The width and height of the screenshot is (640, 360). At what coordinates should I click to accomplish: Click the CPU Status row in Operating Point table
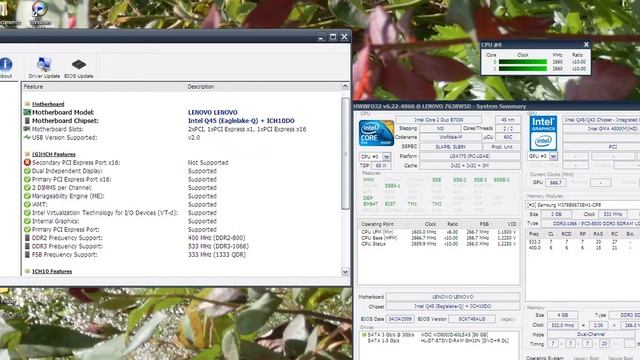[438, 244]
